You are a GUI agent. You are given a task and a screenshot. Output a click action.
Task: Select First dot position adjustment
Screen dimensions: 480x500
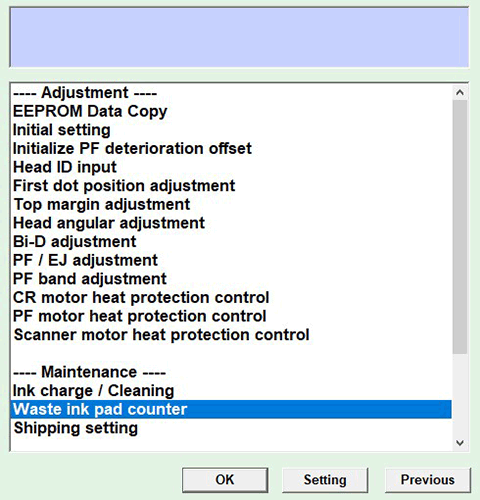[x=124, y=186]
